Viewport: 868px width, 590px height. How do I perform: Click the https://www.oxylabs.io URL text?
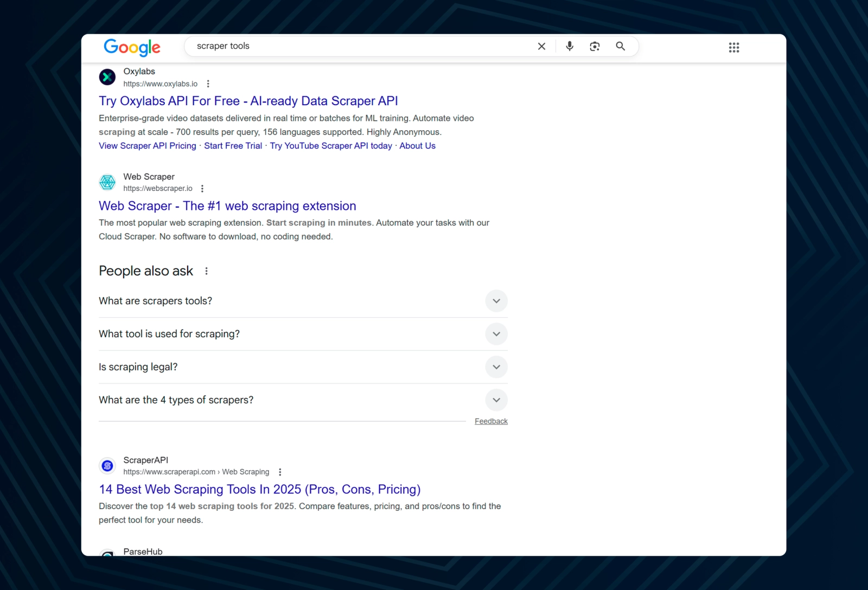[161, 84]
